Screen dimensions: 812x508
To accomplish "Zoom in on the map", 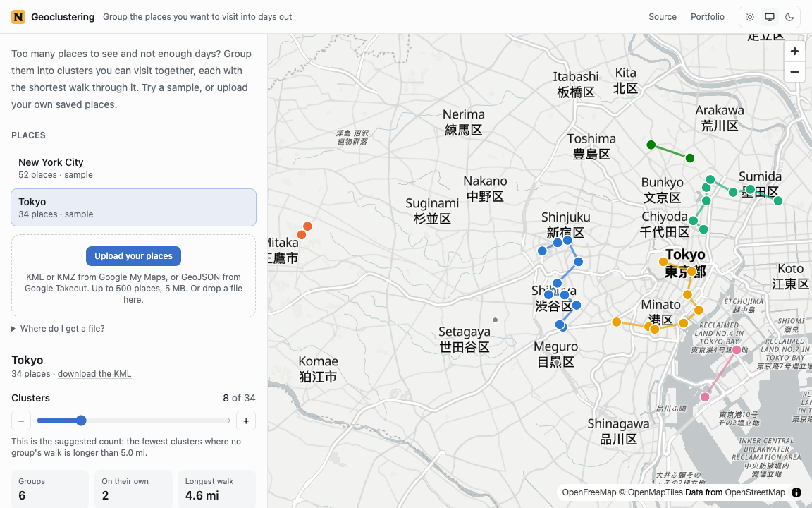I will tap(794, 52).
